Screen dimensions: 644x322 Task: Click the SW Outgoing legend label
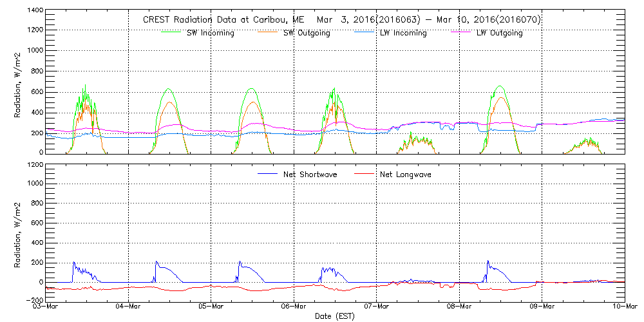[x=307, y=33]
